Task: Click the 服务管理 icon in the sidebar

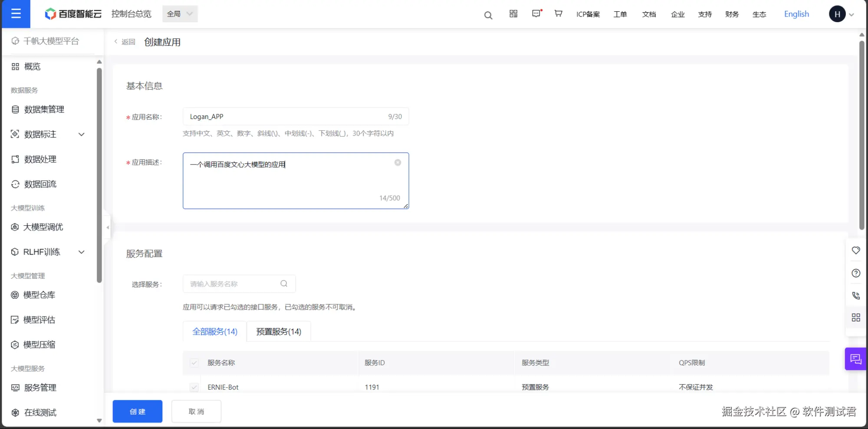Action: pyautogui.click(x=15, y=388)
